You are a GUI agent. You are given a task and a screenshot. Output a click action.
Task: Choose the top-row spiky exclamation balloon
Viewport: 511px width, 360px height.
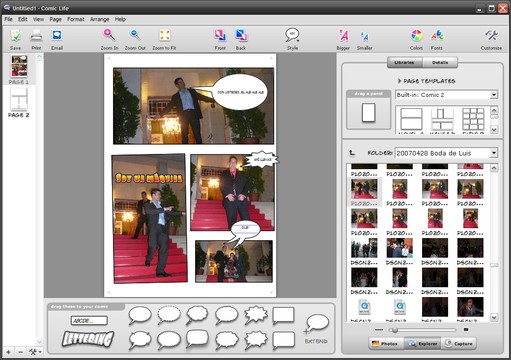(255, 315)
